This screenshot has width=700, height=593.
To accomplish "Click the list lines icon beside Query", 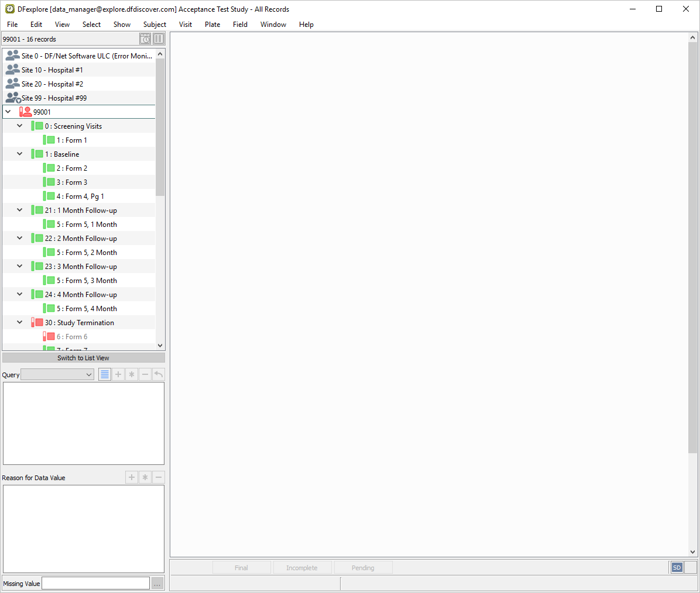I will [x=105, y=374].
